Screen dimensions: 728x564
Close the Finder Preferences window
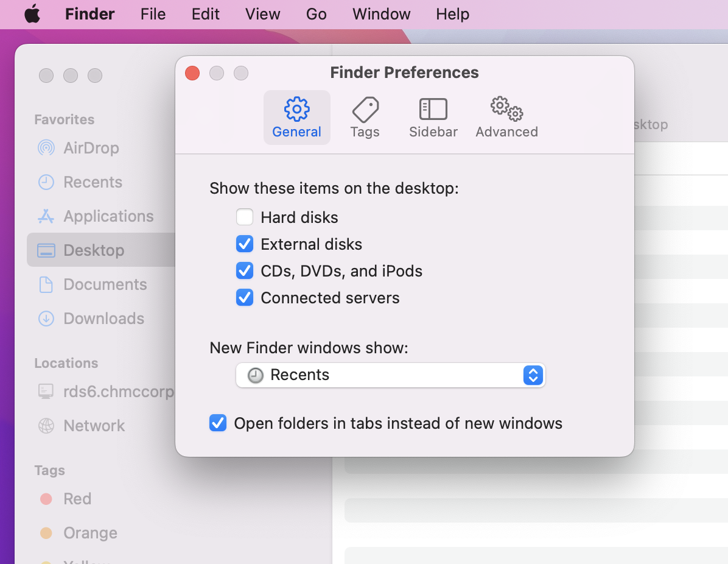point(192,73)
